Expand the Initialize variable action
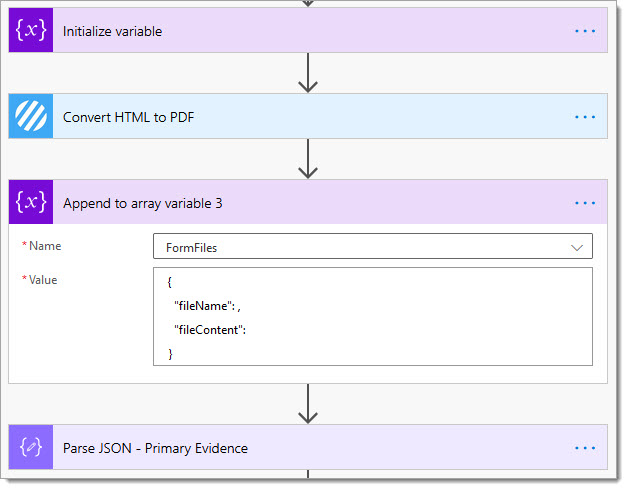 (x=308, y=30)
